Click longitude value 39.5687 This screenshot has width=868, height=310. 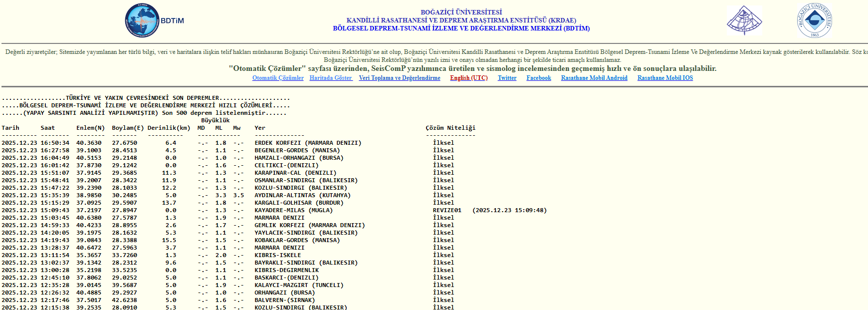(124, 285)
